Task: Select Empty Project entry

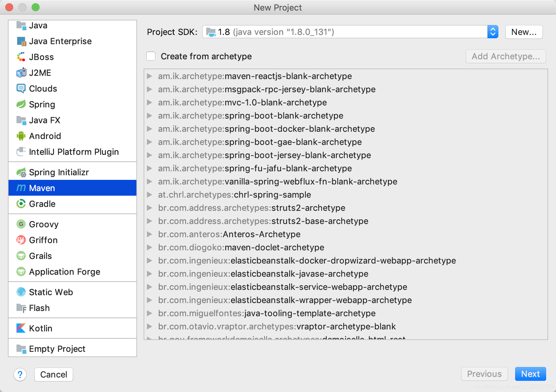Action: point(72,349)
